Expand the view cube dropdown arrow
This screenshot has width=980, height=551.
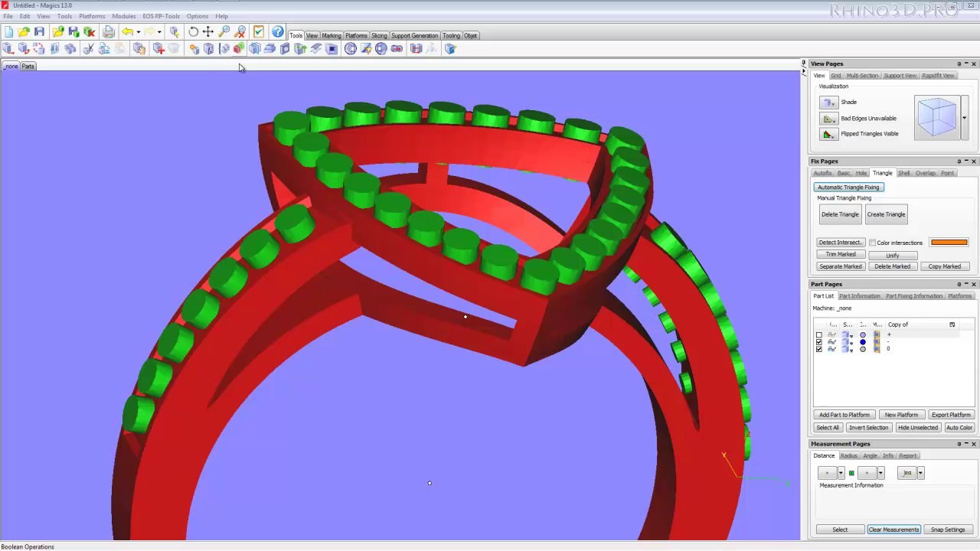(964, 118)
